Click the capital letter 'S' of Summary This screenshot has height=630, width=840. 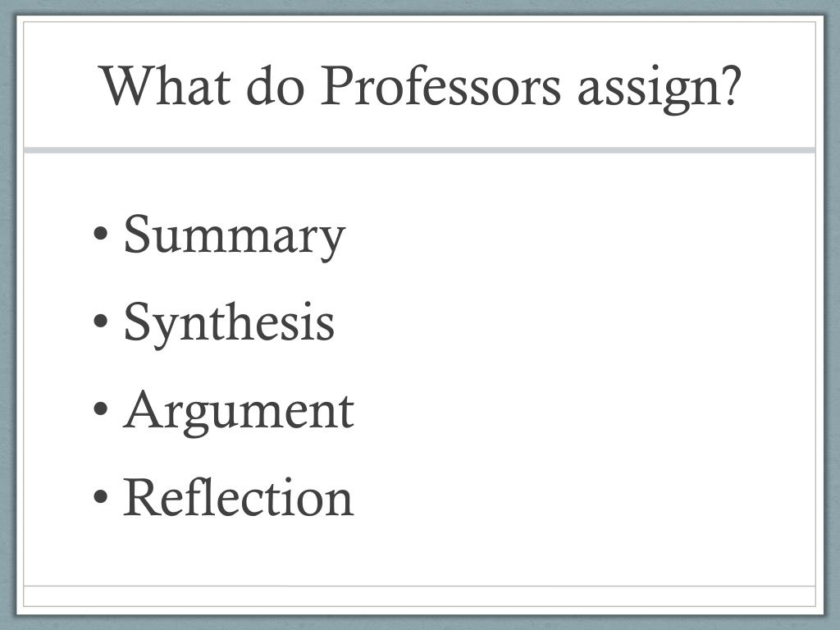[136, 234]
